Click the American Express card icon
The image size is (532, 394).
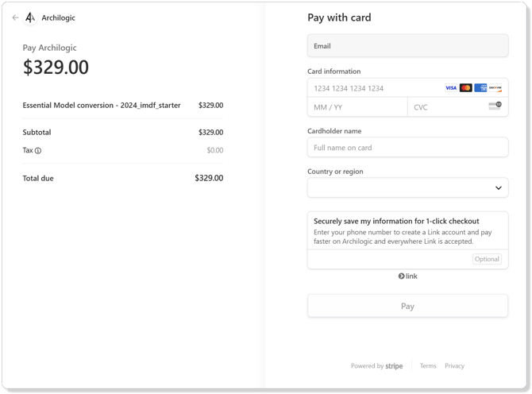coord(480,88)
